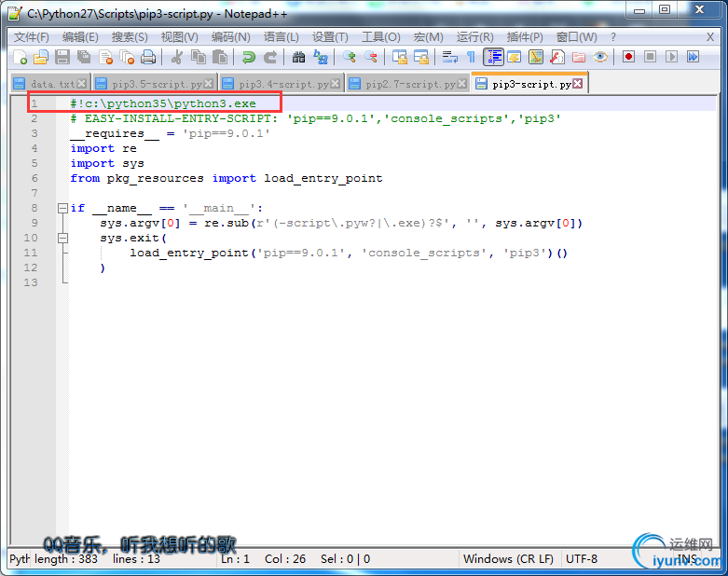728x576 pixels.
Task: Copy selection toolbar icon
Action: [x=199, y=57]
